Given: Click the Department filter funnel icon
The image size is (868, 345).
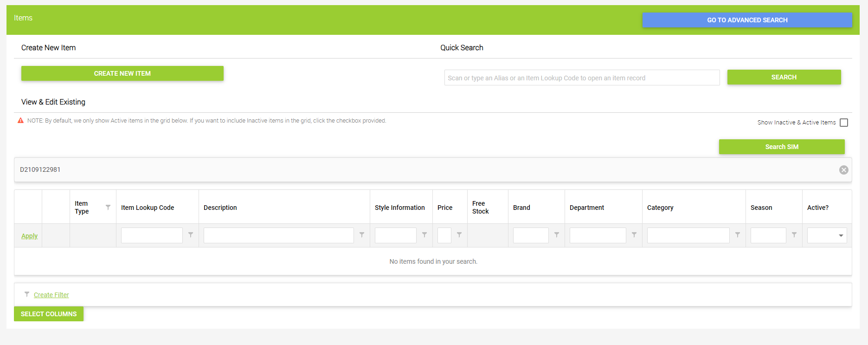Looking at the screenshot, I should (634, 235).
